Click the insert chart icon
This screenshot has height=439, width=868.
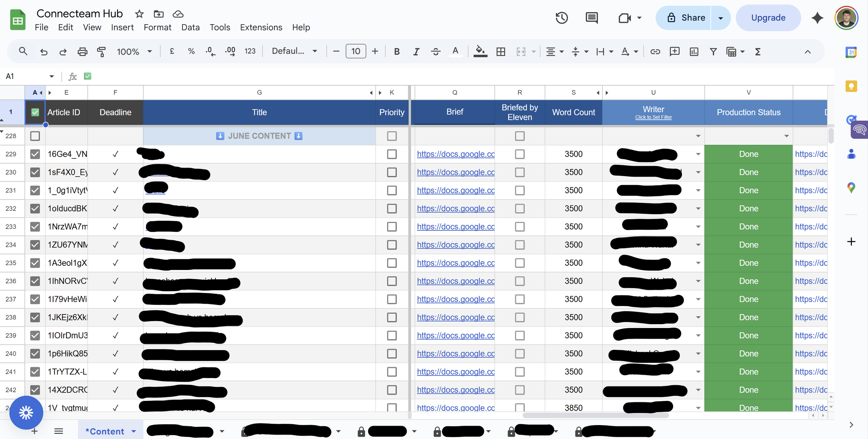[x=694, y=52]
